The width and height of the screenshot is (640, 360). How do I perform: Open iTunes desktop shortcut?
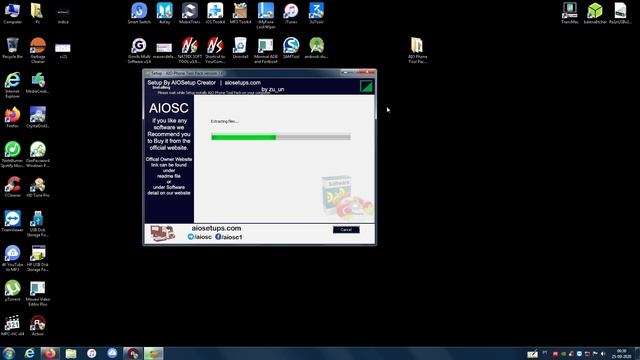pyautogui.click(x=291, y=13)
